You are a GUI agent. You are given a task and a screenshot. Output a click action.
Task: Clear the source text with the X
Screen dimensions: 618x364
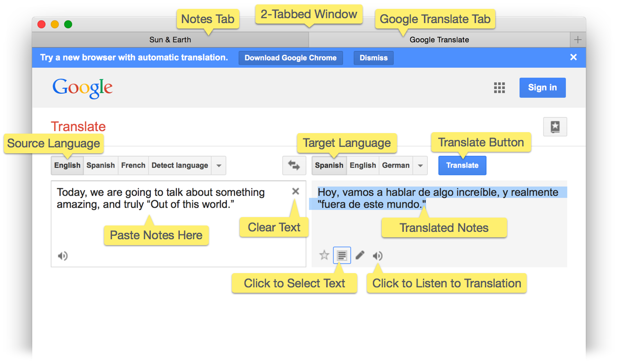pyautogui.click(x=296, y=192)
